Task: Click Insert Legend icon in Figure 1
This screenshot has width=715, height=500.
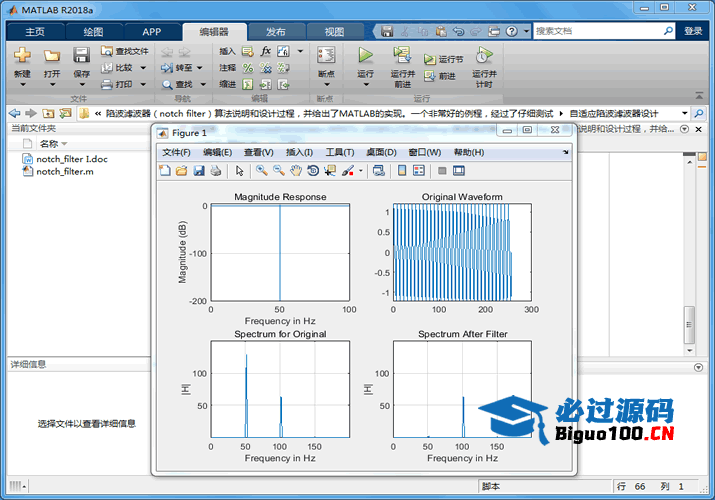Action: (x=419, y=171)
